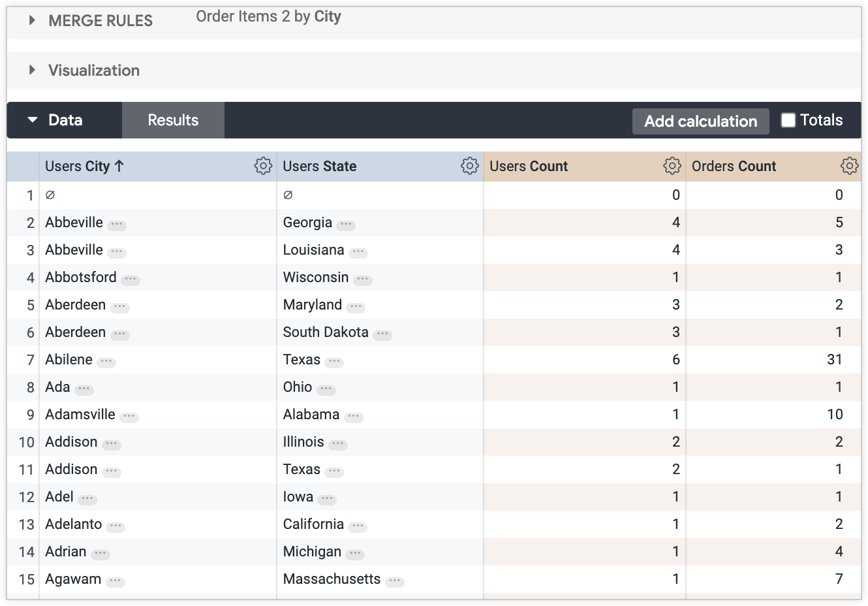This screenshot has width=868, height=606.
Task: Switch to the Results tab
Action: coord(172,120)
